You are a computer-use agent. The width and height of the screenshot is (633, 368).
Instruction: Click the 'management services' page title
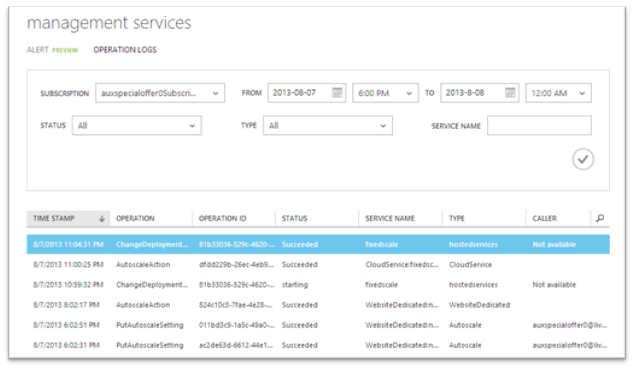tap(109, 23)
